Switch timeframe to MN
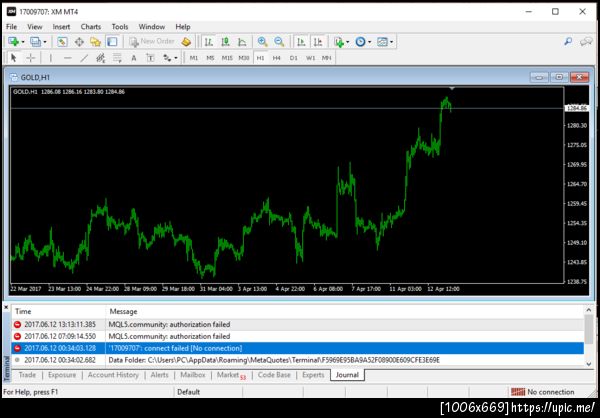 [326, 58]
